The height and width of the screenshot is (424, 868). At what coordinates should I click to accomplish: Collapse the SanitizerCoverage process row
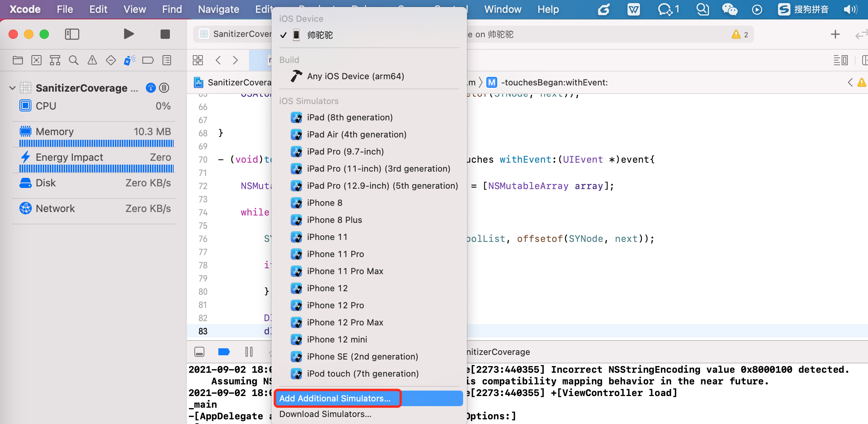pos(12,88)
